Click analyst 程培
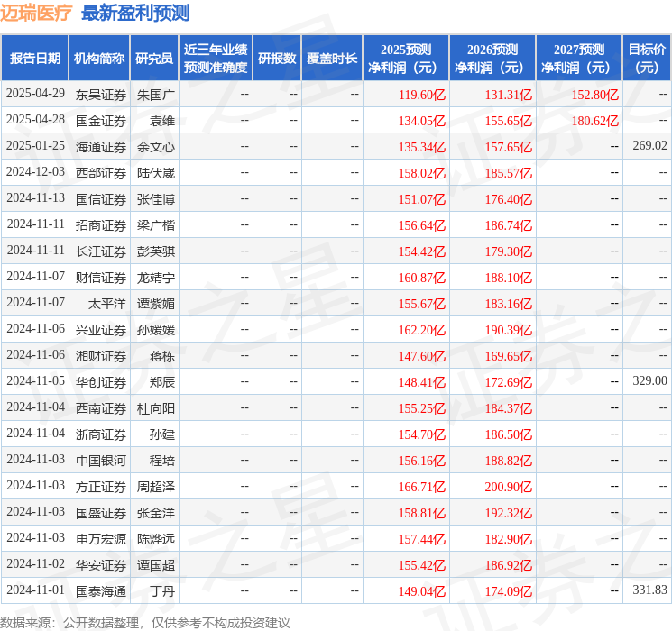Viewport: 672px width, 631px height. pyautogui.click(x=162, y=461)
